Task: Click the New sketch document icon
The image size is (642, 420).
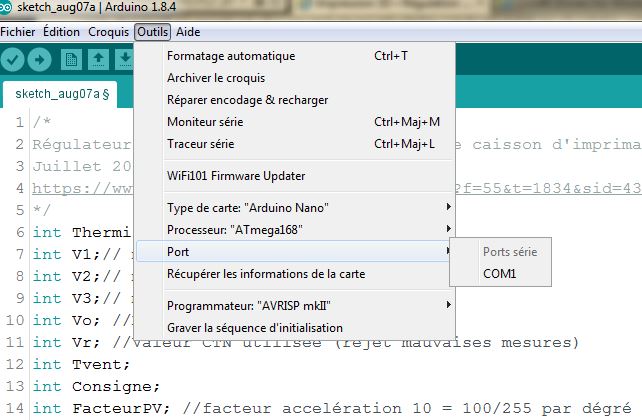Action: 71,60
